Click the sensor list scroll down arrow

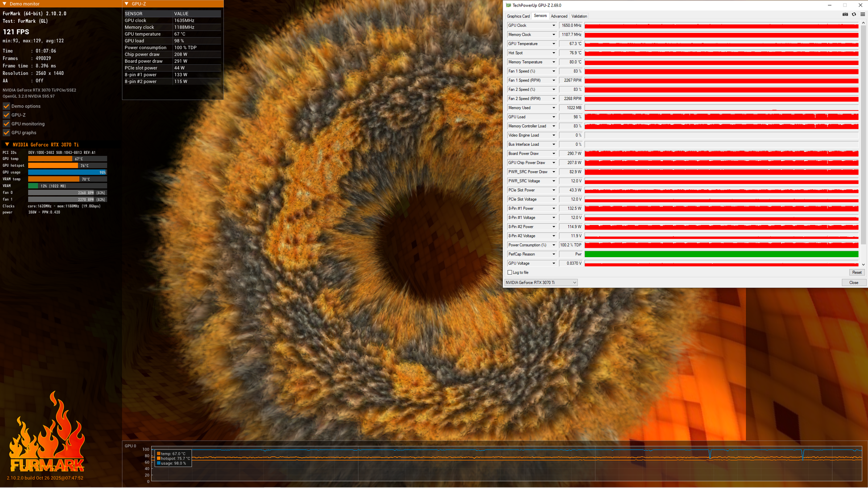click(x=863, y=265)
